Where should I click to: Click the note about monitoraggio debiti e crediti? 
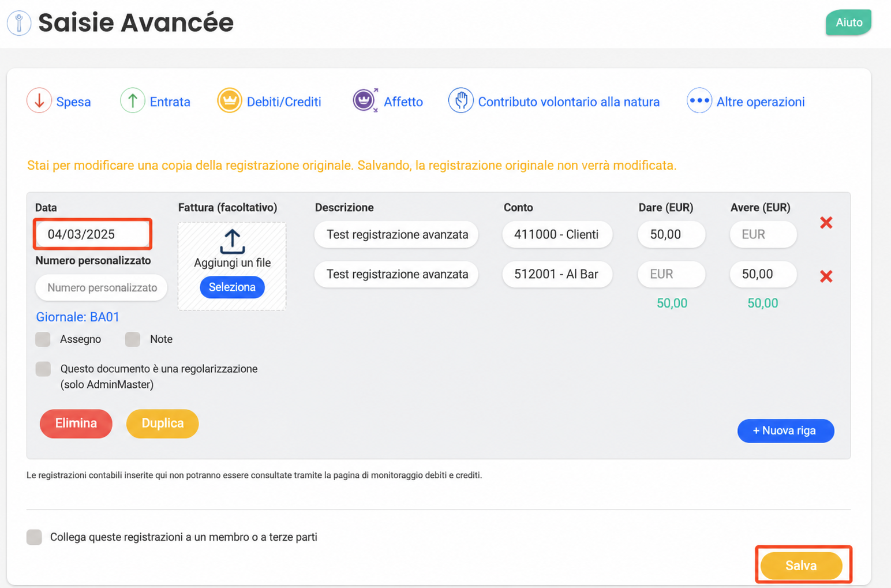click(x=254, y=475)
